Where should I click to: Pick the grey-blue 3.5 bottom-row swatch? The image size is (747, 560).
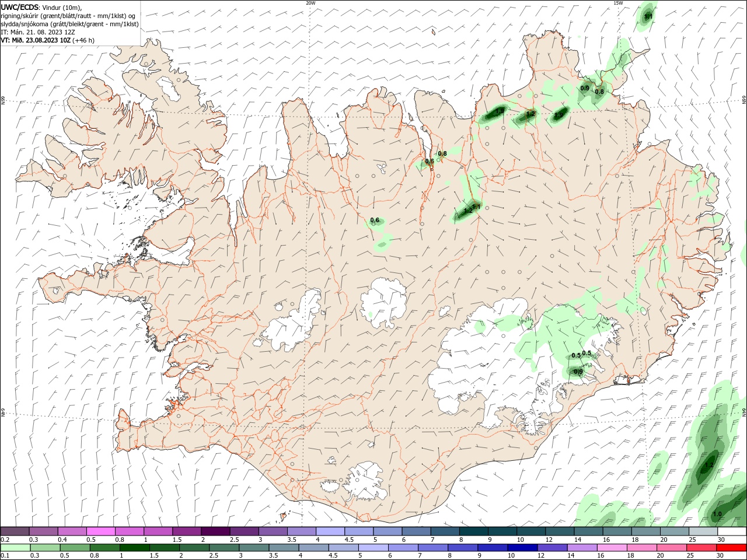tap(284, 548)
